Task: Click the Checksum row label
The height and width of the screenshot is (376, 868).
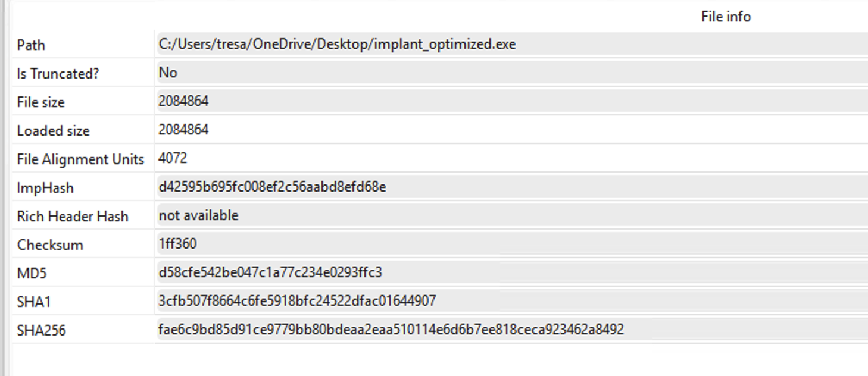Action: tap(50, 245)
